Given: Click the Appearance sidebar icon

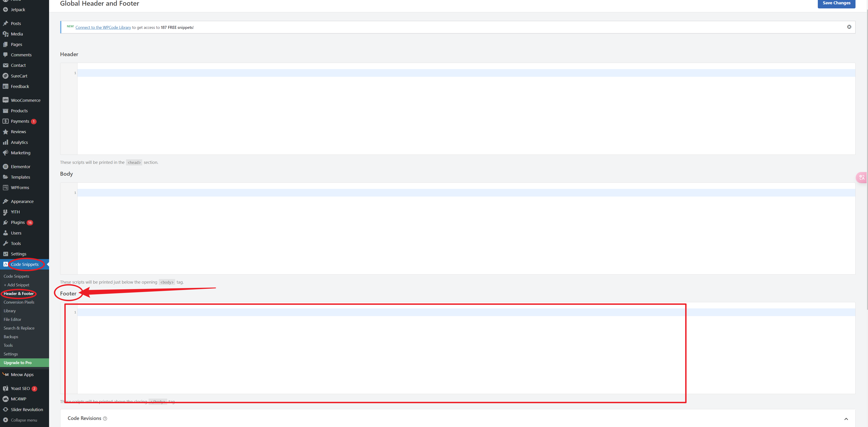Looking at the screenshot, I should (5, 201).
